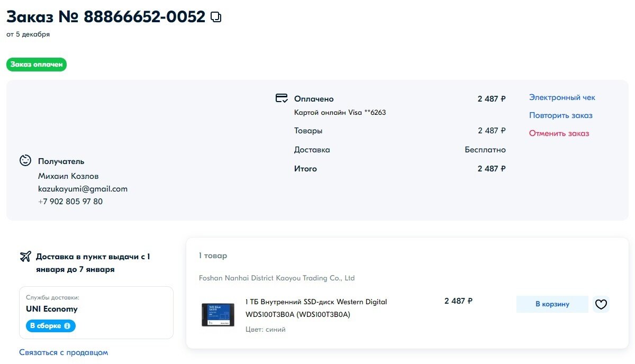Click 'Повторить заказ' to reorder
The image size is (635, 364).
pos(561,115)
